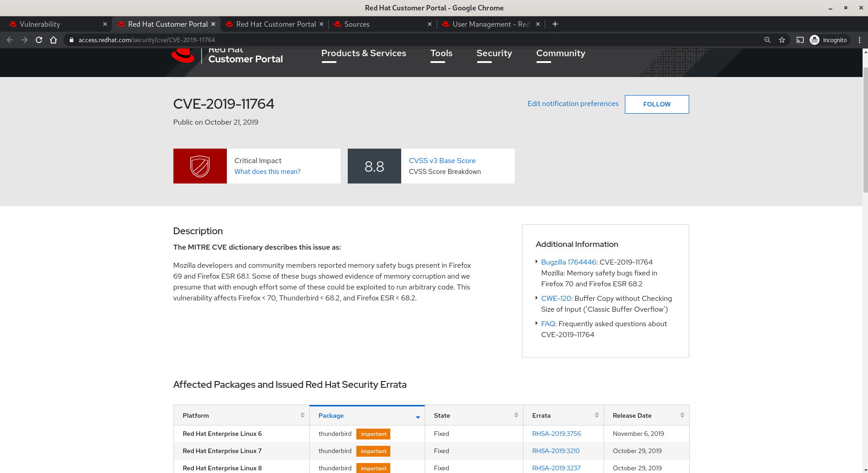The height and width of the screenshot is (473, 868).
Task: Open the CWE-120 link
Action: [556, 299]
